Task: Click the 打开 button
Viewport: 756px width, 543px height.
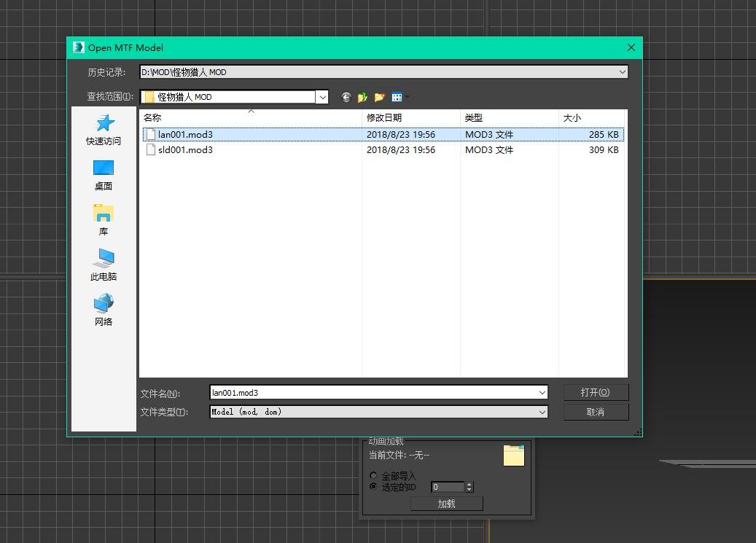Action: coord(595,392)
